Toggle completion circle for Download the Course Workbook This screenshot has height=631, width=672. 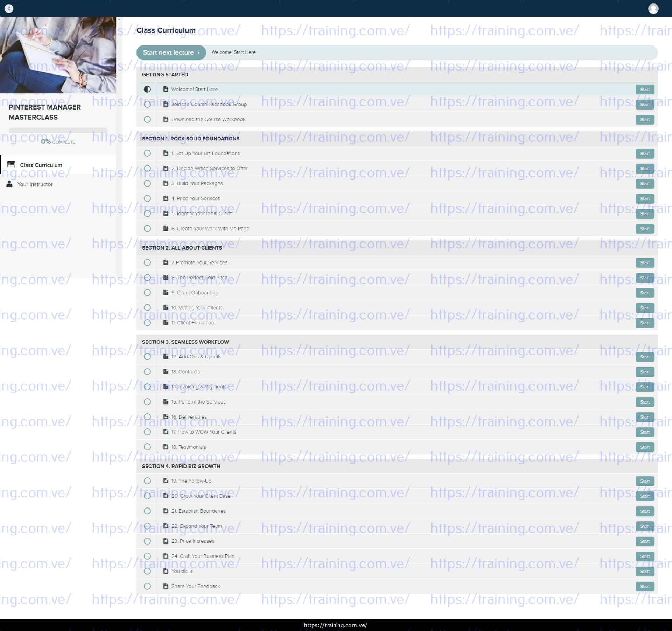(x=147, y=119)
